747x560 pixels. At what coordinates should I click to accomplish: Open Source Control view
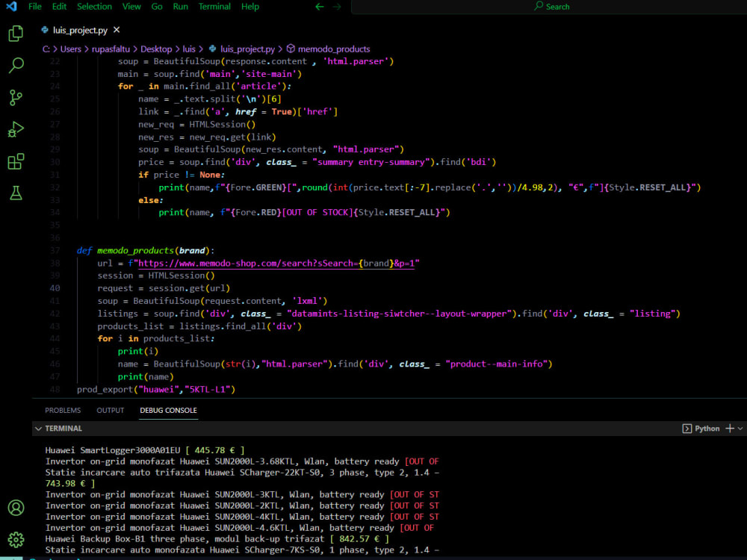pos(16,98)
